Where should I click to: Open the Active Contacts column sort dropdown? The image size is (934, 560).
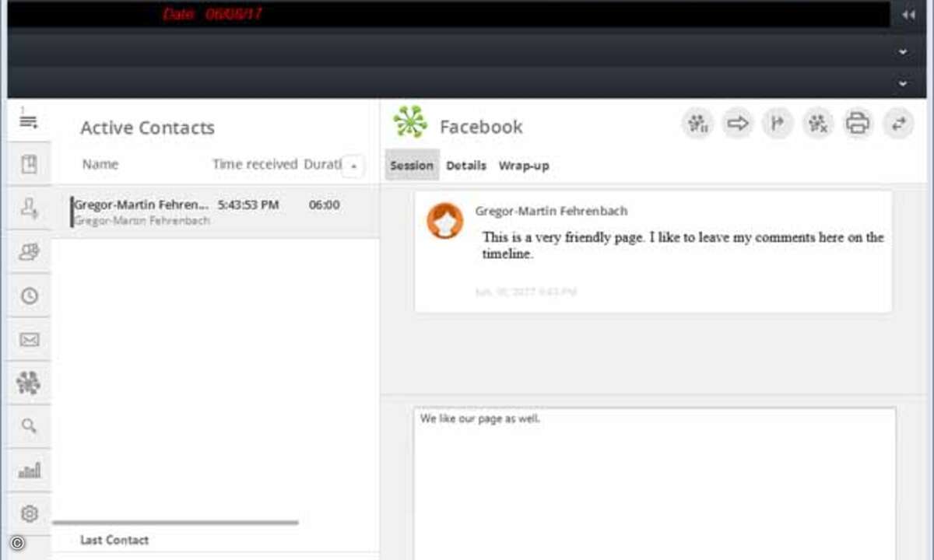coord(353,166)
